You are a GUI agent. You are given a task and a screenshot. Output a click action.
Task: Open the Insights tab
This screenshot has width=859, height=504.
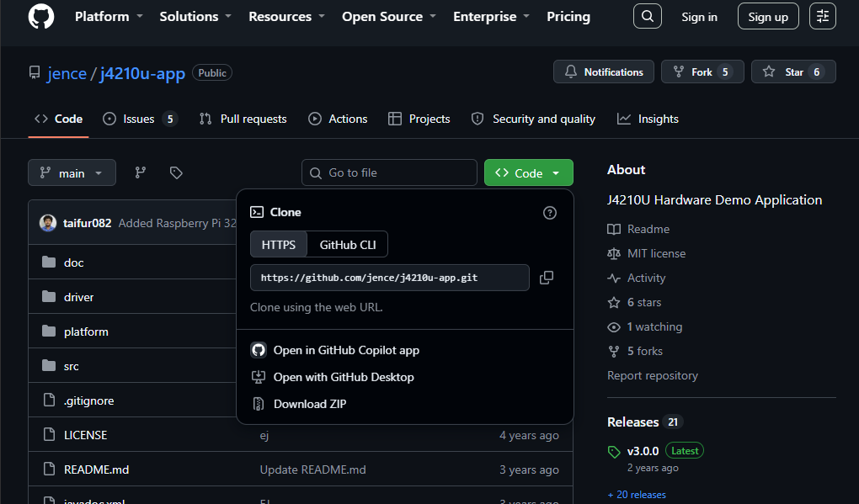tap(648, 119)
